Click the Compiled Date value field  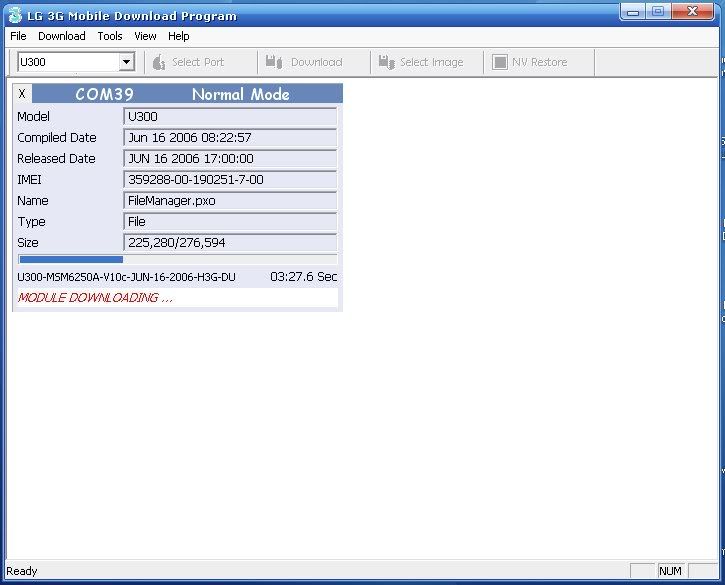[230, 138]
